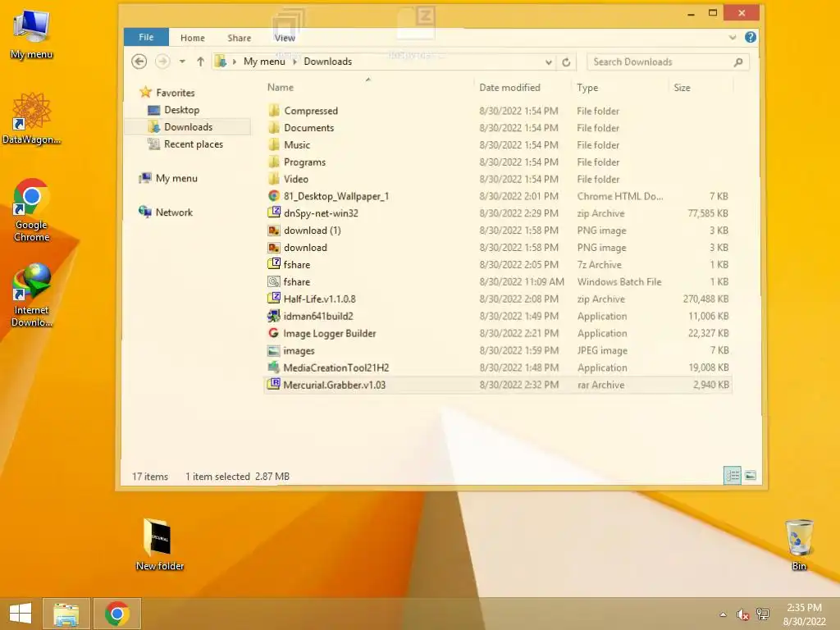Select the 81_Desktop_Wallpaper_1 Chrome HTML file
This screenshot has height=630, width=840.
[498, 197]
